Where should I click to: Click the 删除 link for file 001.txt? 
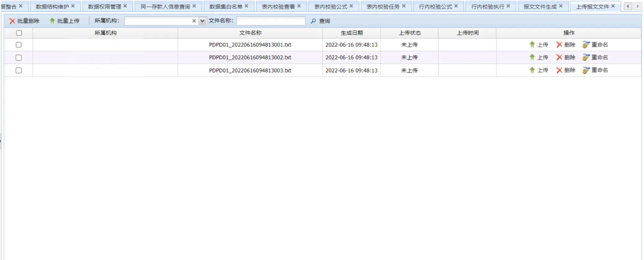(569, 45)
